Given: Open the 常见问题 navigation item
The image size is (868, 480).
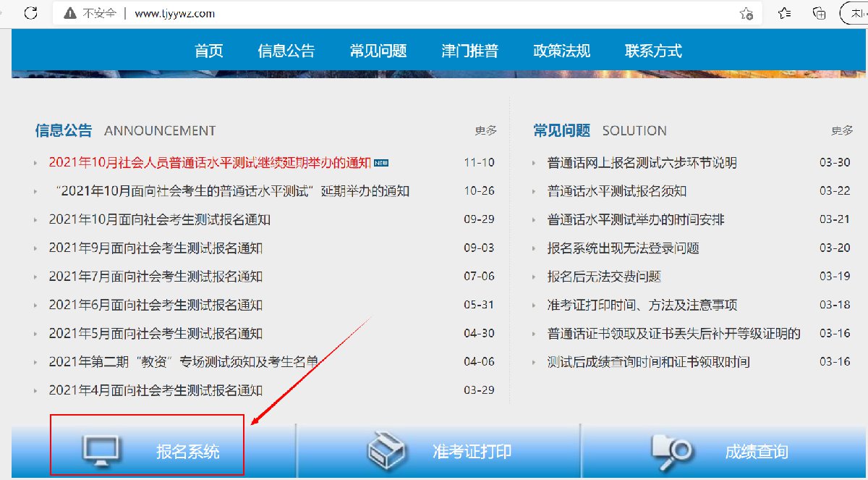Looking at the screenshot, I should (378, 51).
